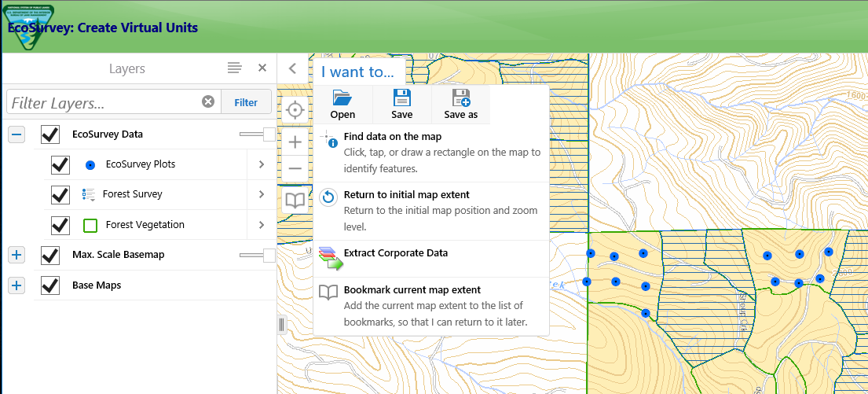Image resolution: width=868 pixels, height=394 pixels.
Task: Hide the Base Maps layer group
Action: 50,285
